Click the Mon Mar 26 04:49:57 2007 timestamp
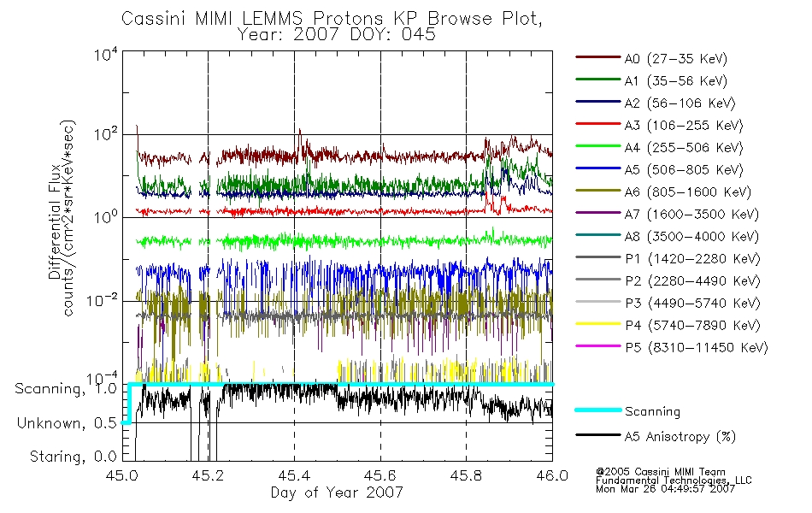The image size is (812, 513). [665, 489]
